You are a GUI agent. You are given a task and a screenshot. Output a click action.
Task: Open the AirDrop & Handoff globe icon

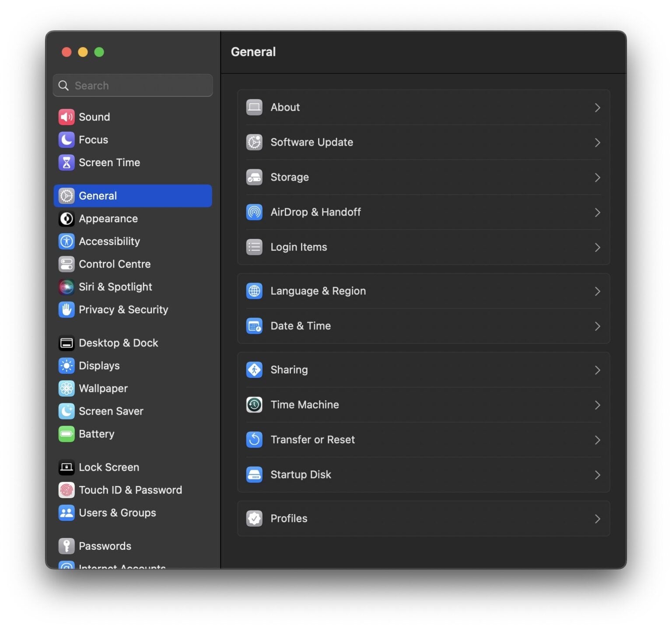pyautogui.click(x=254, y=212)
